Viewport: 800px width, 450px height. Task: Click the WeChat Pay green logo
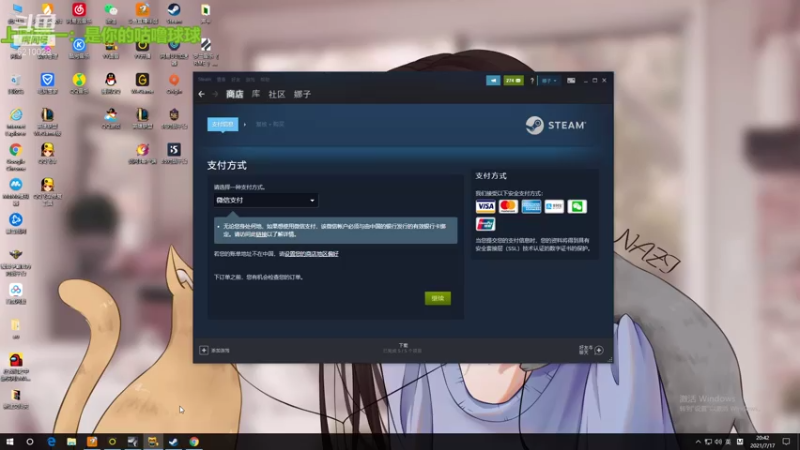(x=577, y=206)
